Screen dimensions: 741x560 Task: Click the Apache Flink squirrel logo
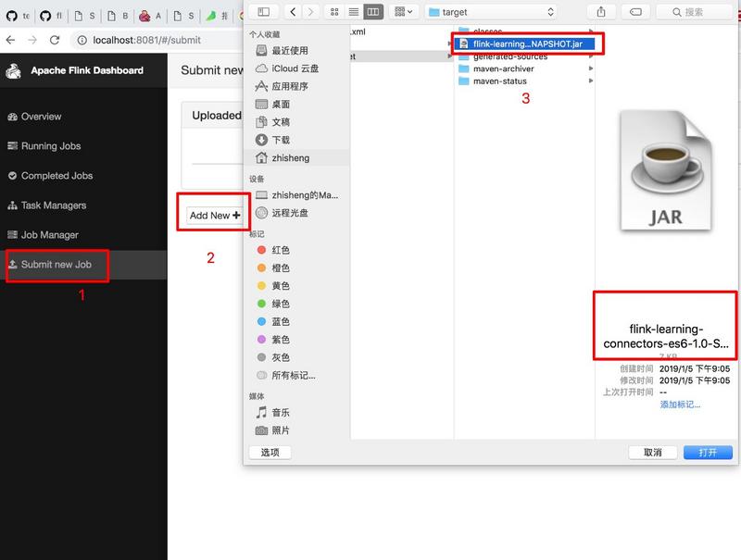click(13, 71)
